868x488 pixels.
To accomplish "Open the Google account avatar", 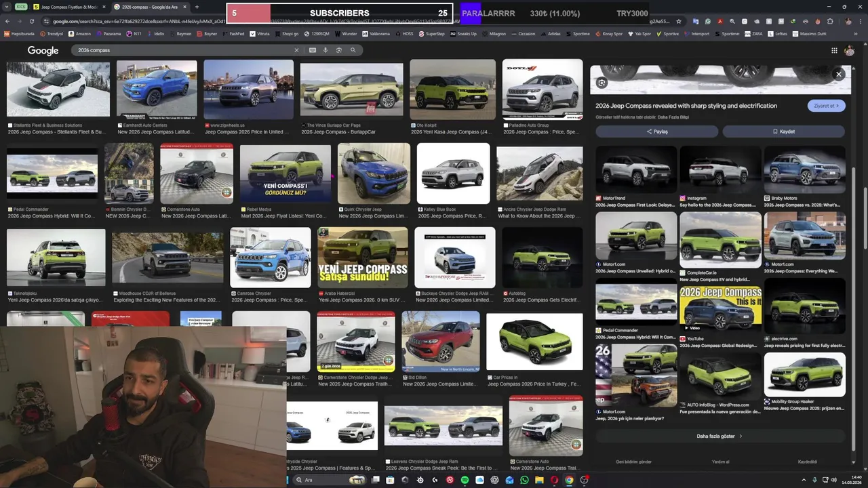I will 849,50.
